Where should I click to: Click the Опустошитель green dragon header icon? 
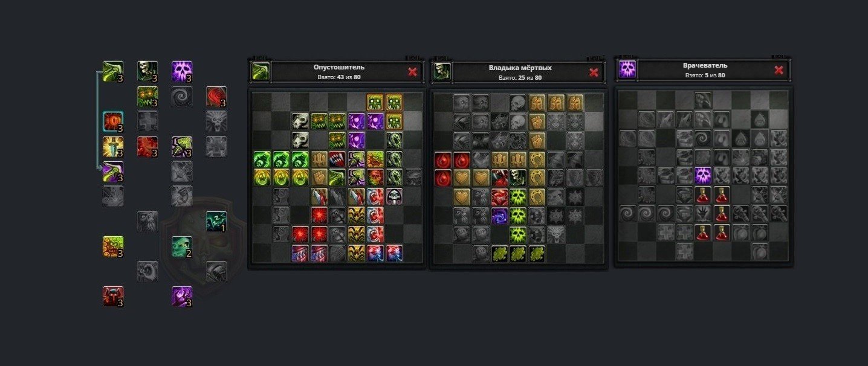(x=261, y=72)
